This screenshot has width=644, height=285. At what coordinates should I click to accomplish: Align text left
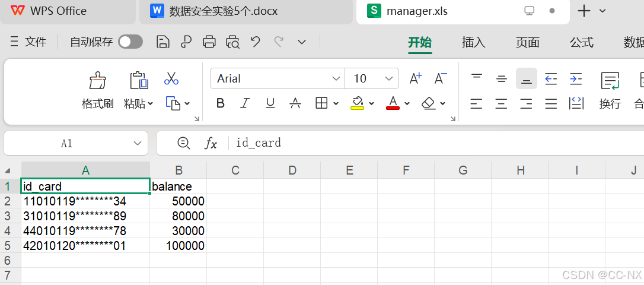pyautogui.click(x=476, y=104)
